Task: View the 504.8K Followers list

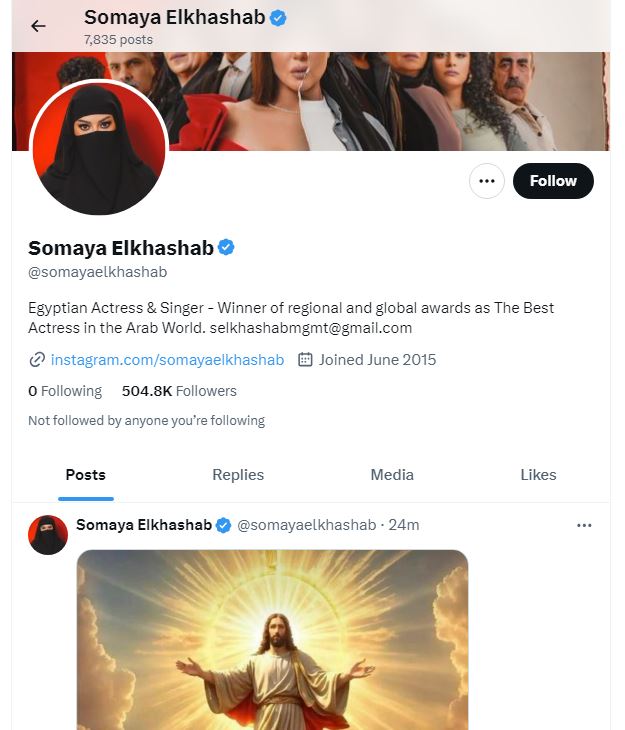Action: [x=179, y=391]
